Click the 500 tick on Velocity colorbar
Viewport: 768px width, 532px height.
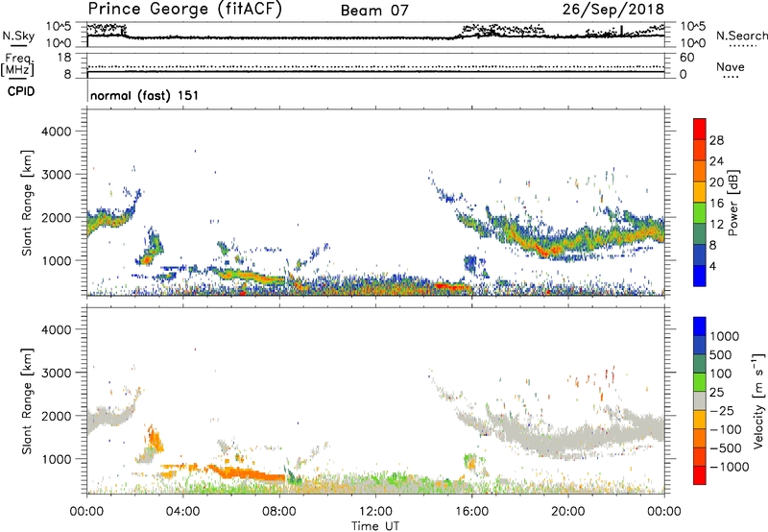pos(721,354)
